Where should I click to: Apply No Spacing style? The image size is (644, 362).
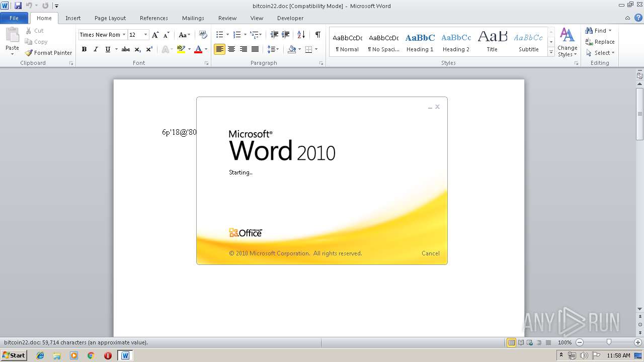click(383, 42)
